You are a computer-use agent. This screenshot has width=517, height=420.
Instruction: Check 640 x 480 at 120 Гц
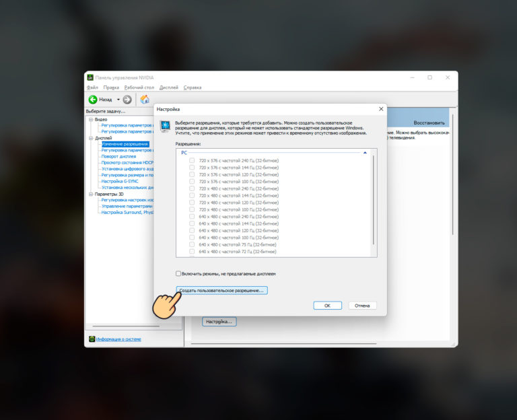pyautogui.click(x=192, y=230)
